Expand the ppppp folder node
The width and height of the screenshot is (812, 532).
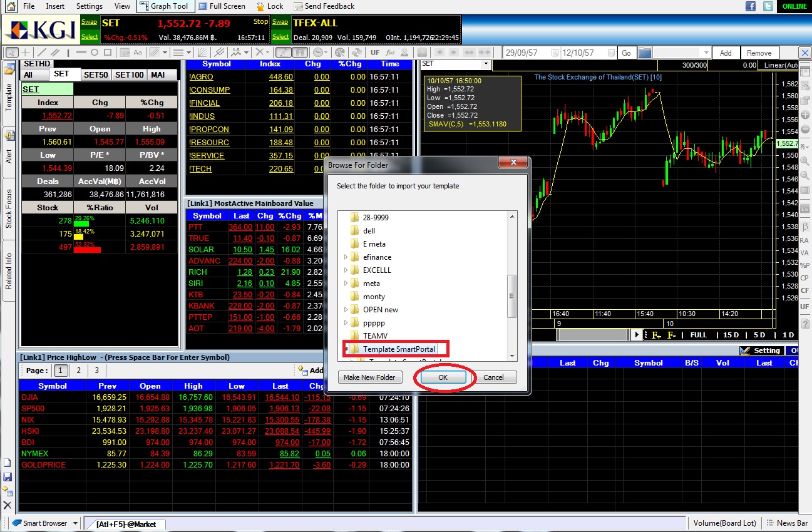(346, 323)
